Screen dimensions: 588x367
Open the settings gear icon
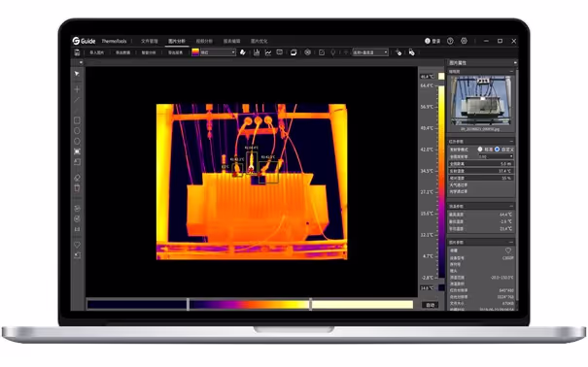464,41
